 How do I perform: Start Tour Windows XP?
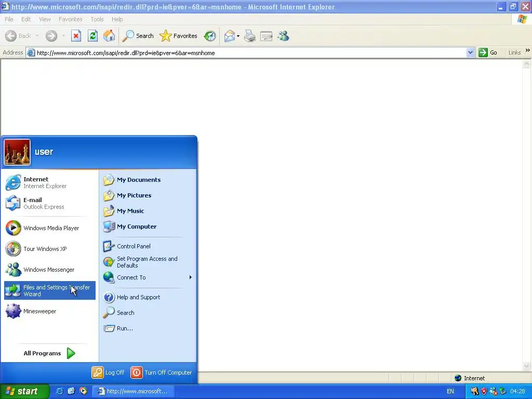50,249
